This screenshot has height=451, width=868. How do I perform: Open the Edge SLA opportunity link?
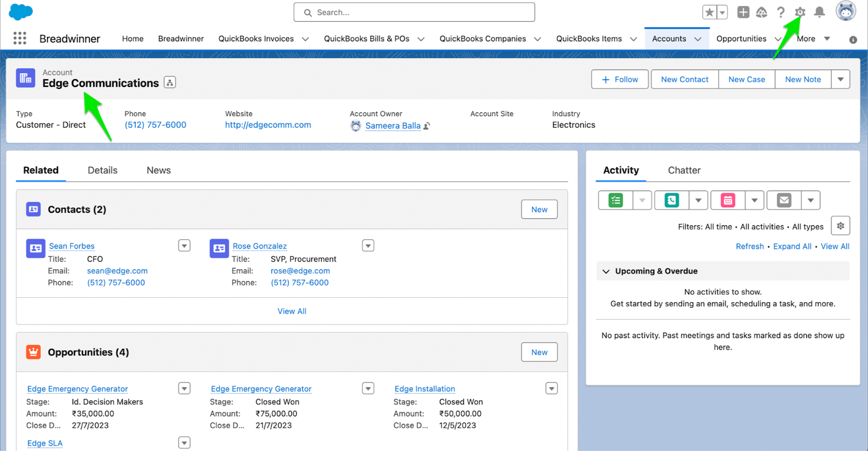coord(45,443)
